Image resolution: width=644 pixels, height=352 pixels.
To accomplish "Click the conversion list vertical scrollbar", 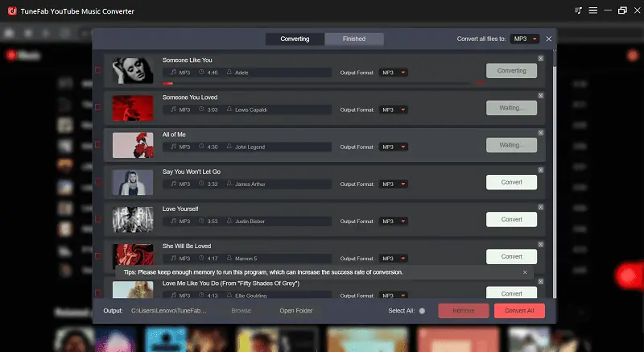I will [x=555, y=172].
